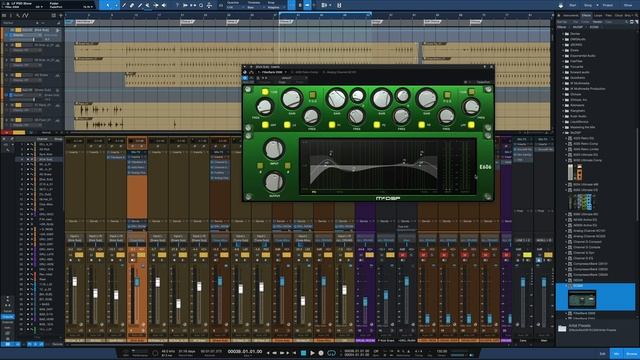Click the Browse button at bottom right
The width and height of the screenshot is (640, 360).
coord(631,353)
